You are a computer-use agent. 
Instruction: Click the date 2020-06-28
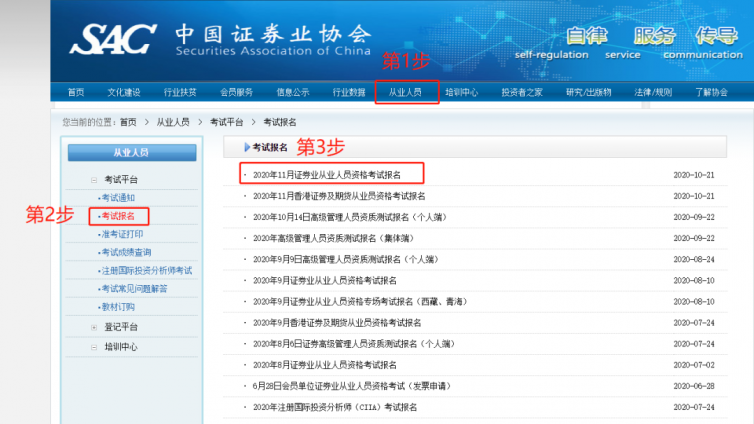[x=694, y=386]
